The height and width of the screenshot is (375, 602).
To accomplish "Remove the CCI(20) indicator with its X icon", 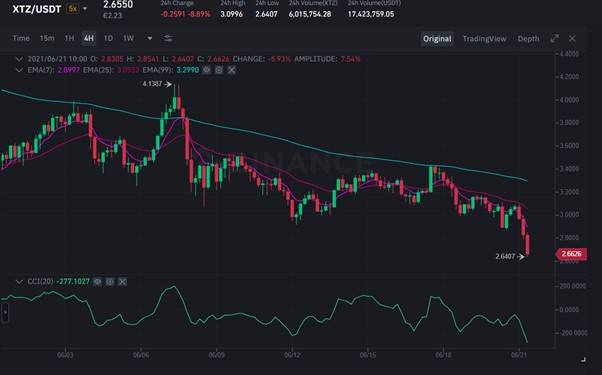I will coord(122,282).
